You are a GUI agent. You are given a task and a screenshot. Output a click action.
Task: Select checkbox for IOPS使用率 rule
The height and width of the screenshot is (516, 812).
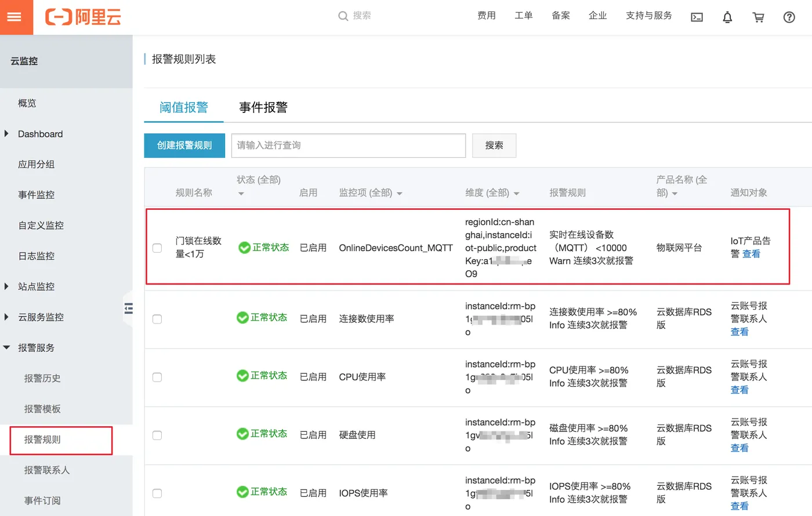pos(157,493)
